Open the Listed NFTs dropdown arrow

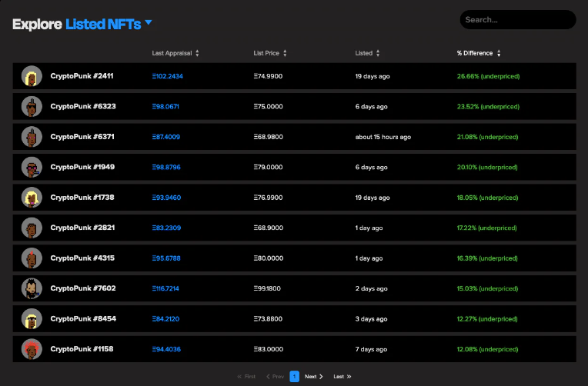pos(149,22)
